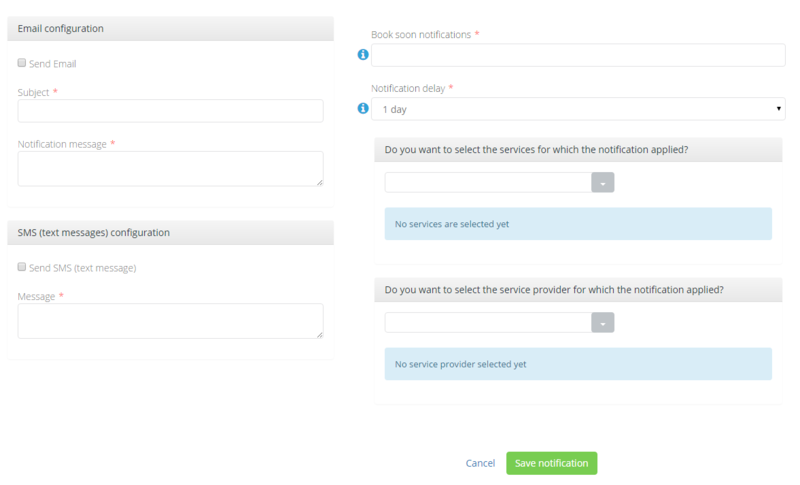Focus the Book soon notifications field

coord(578,55)
